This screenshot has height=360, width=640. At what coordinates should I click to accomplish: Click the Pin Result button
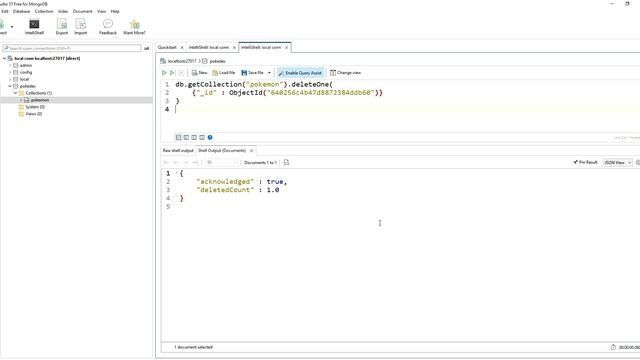point(585,162)
